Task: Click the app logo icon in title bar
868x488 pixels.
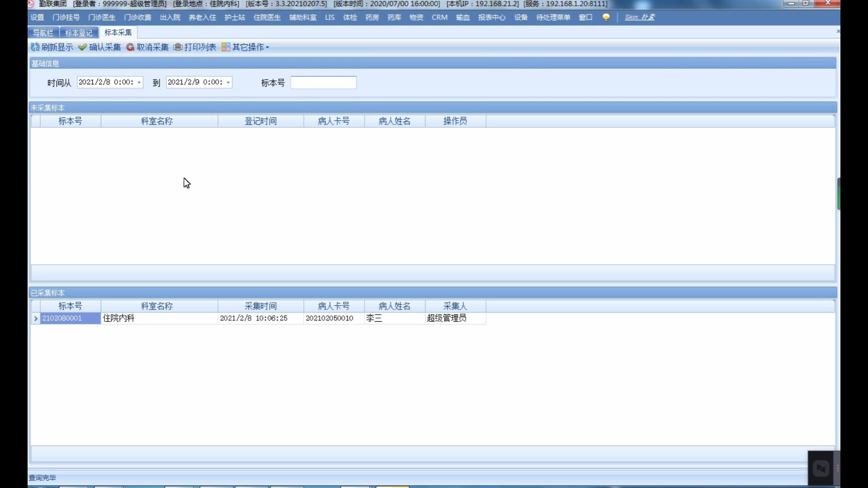Action: point(31,4)
